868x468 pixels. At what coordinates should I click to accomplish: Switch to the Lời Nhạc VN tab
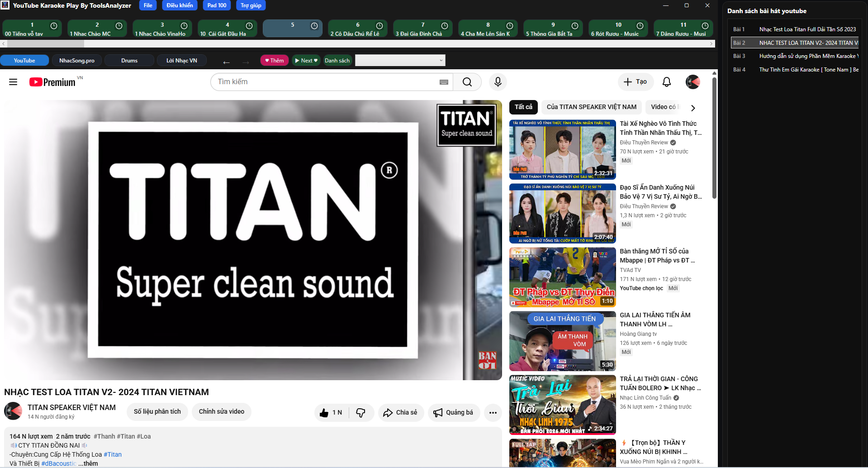pyautogui.click(x=182, y=60)
